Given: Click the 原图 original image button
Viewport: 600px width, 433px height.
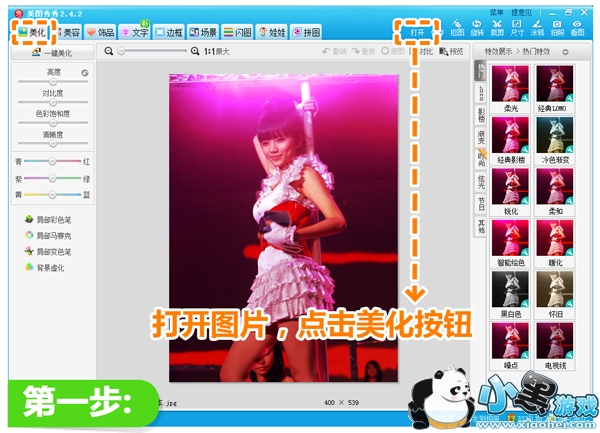Looking at the screenshot, I should pos(393,51).
